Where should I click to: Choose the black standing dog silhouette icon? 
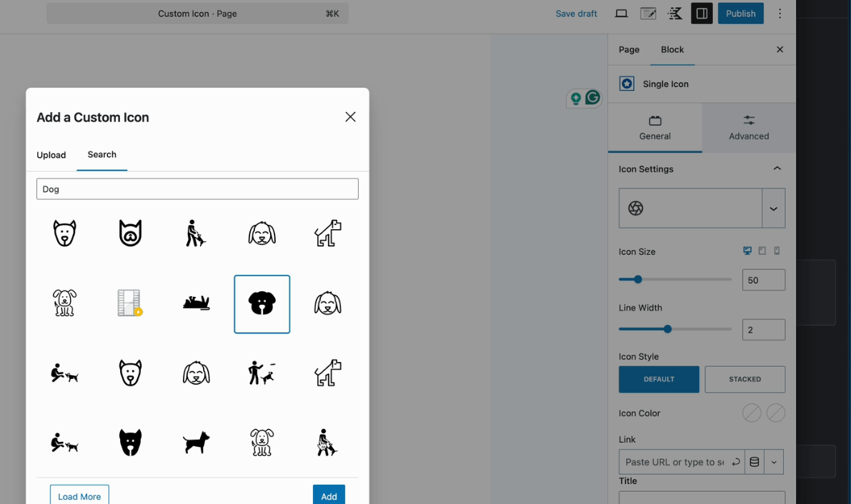[x=196, y=442]
